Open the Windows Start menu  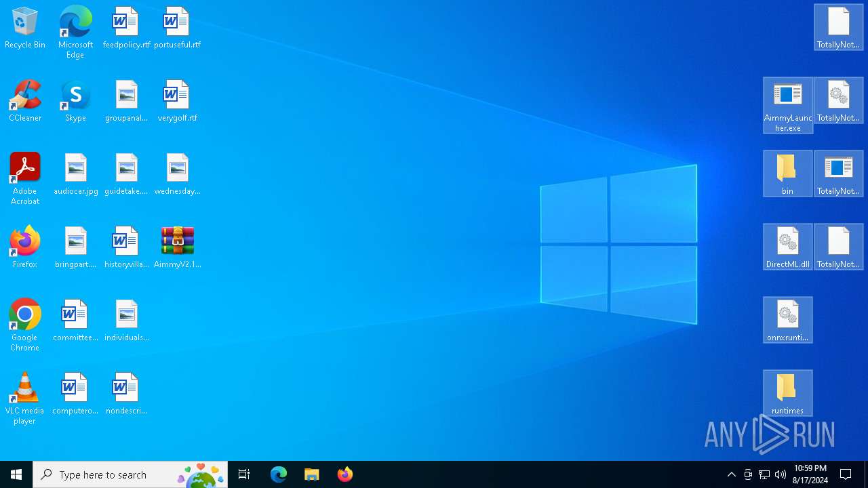pyautogui.click(x=16, y=474)
